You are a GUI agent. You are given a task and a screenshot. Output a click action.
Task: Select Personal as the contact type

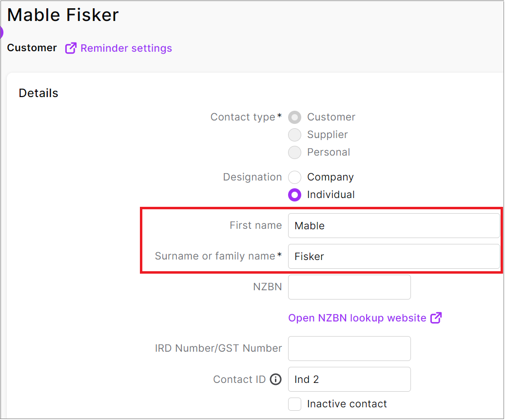point(294,152)
